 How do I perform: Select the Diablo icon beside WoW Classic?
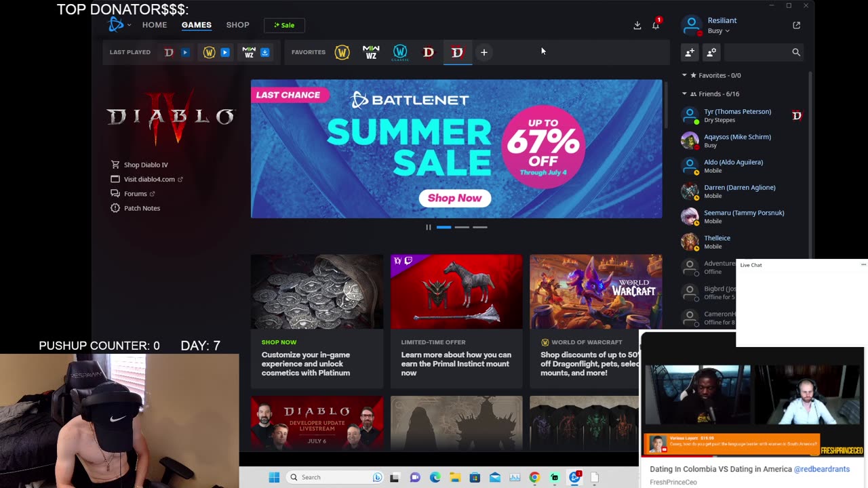(x=429, y=52)
